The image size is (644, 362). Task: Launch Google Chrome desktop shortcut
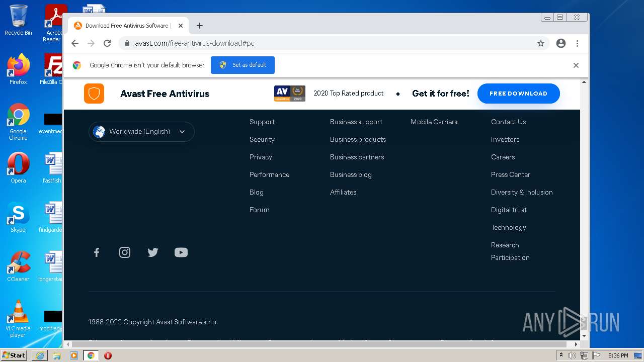[x=18, y=122]
